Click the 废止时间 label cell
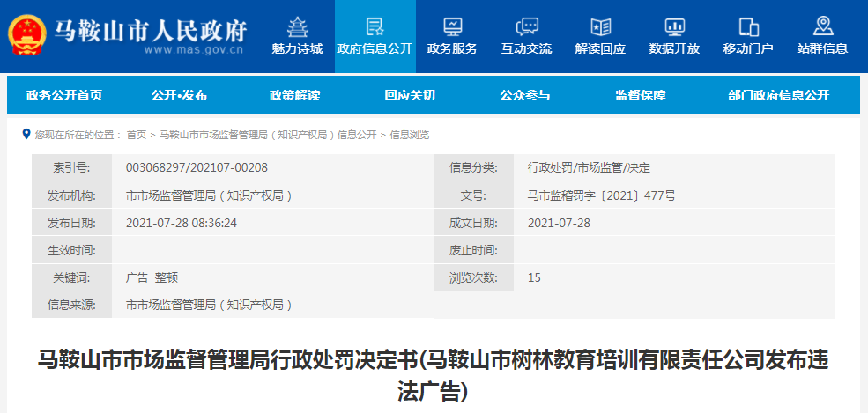 [474, 250]
